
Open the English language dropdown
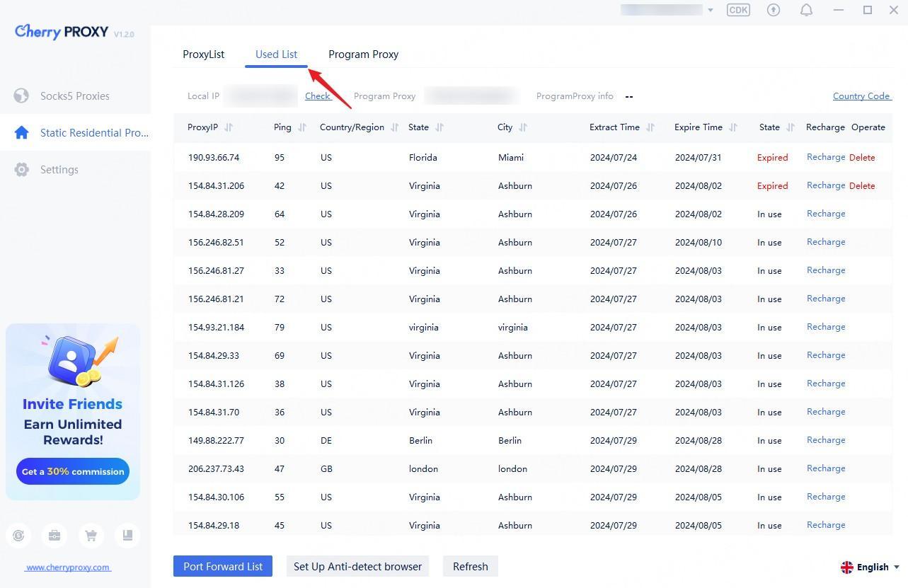pos(870,567)
